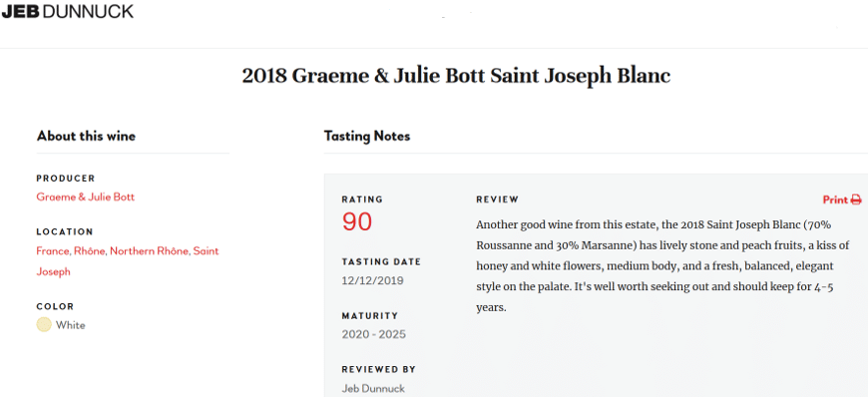Click the PRODUCER field label
Viewport: 868px width, 397px height.
[x=66, y=179]
